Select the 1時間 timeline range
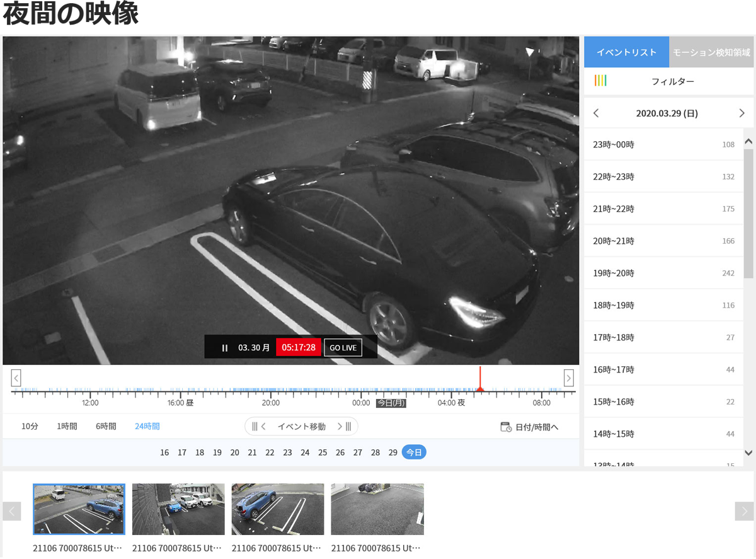The width and height of the screenshot is (756, 559). point(67,427)
